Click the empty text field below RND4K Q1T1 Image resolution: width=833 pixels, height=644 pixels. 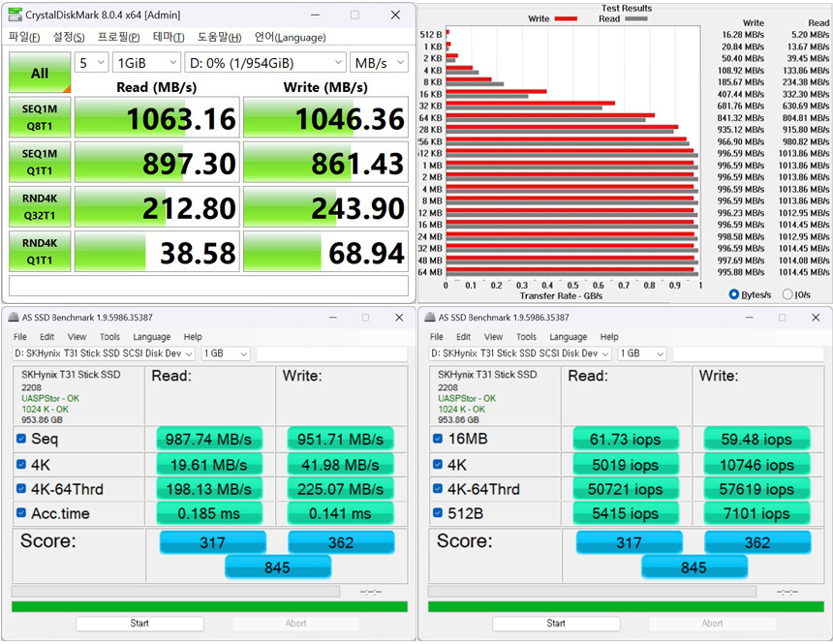[x=208, y=286]
